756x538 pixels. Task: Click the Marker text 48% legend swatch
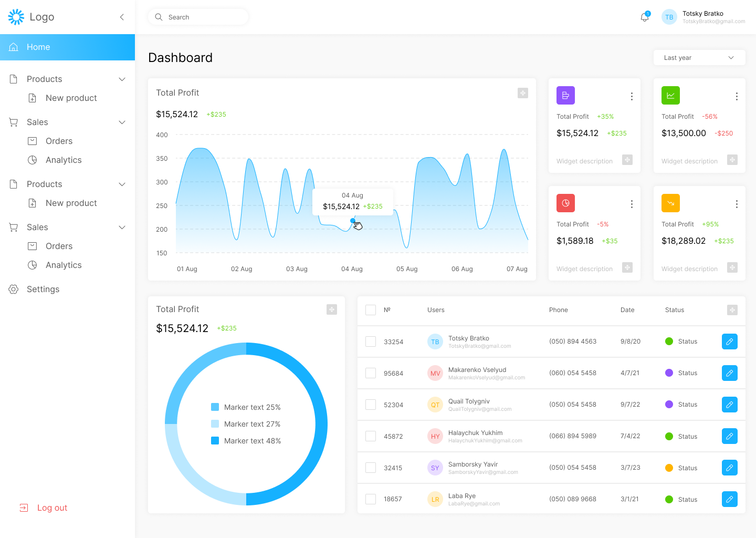[215, 441]
